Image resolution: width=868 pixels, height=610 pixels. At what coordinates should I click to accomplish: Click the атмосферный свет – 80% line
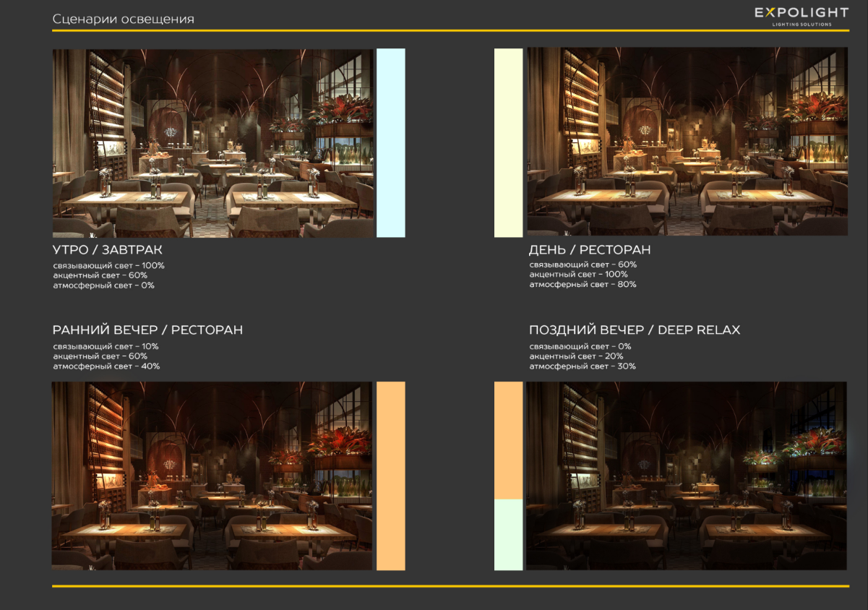pyautogui.click(x=583, y=285)
